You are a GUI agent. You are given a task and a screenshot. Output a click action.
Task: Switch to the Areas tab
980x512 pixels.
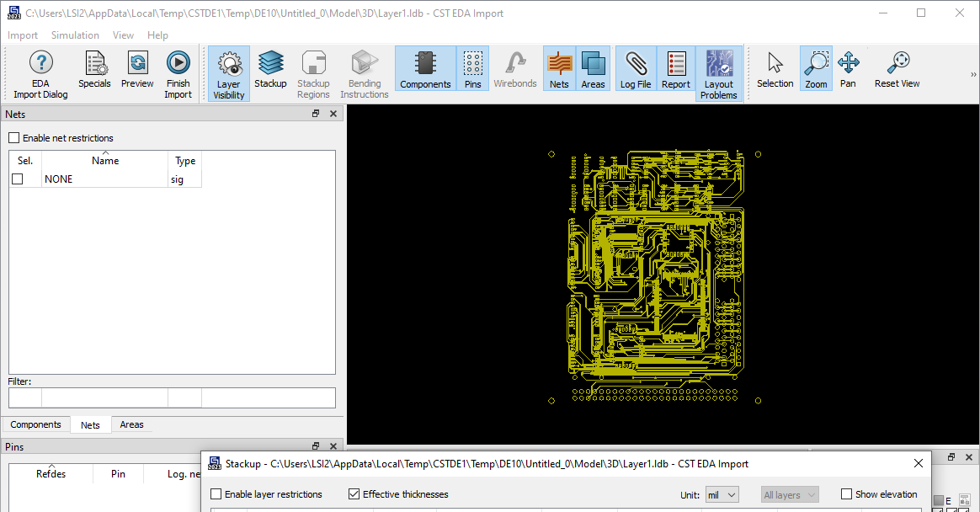[130, 424]
